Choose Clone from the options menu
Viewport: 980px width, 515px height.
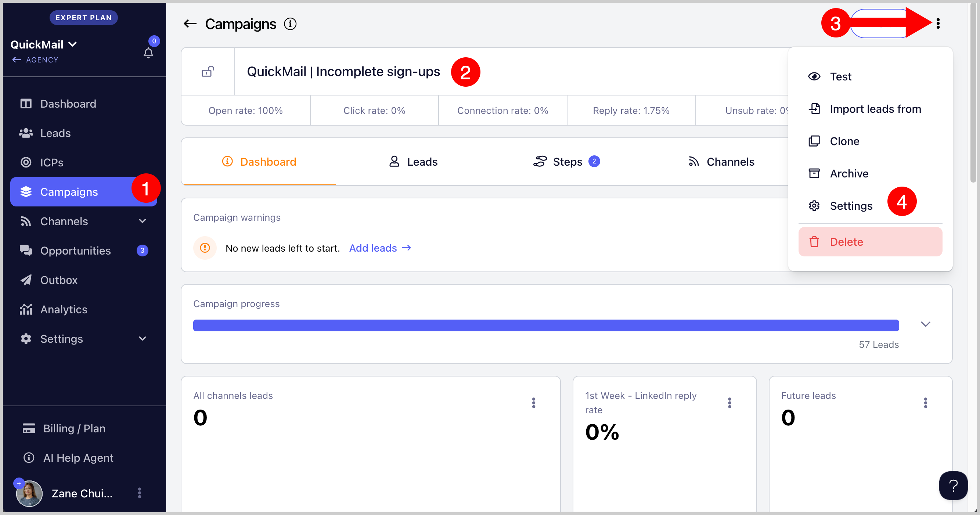870,141
